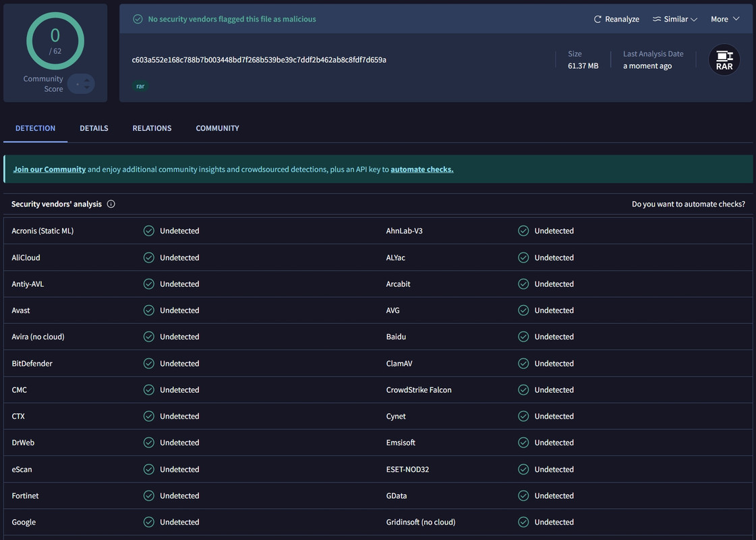The width and height of the screenshot is (756, 540).
Task: Click the DrWeb undetected check icon
Action: [x=149, y=443]
